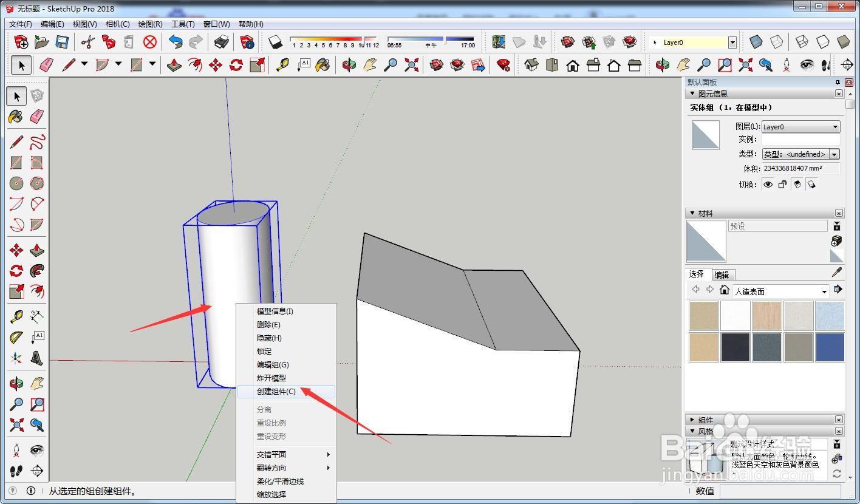Cut the selection with the scissors icon
The width and height of the screenshot is (860, 504).
(88, 42)
